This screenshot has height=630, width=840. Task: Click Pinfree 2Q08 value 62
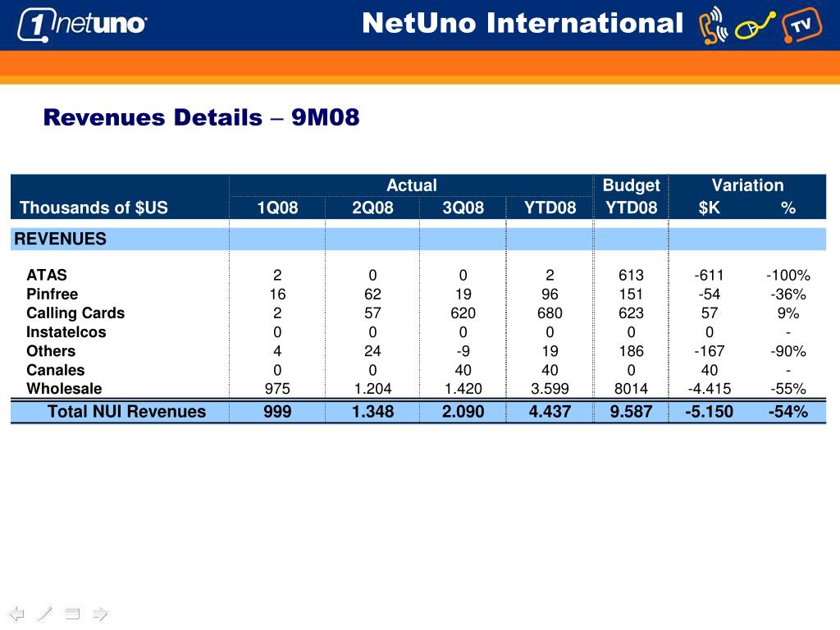click(x=372, y=294)
